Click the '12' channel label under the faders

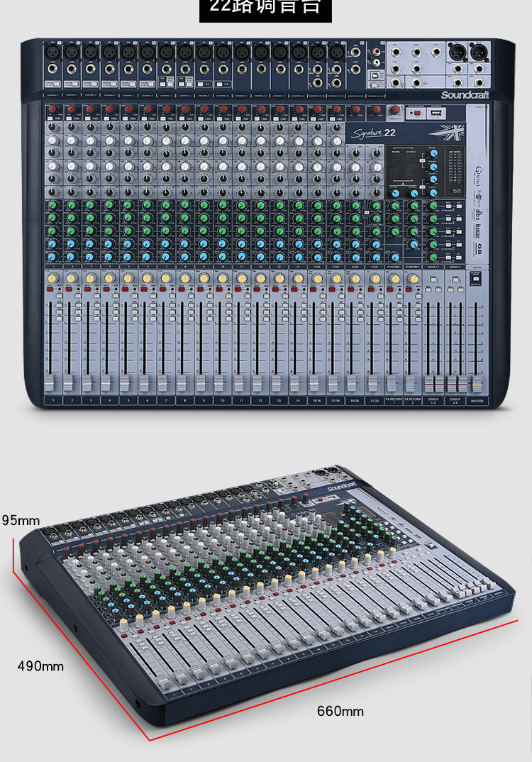[260, 401]
